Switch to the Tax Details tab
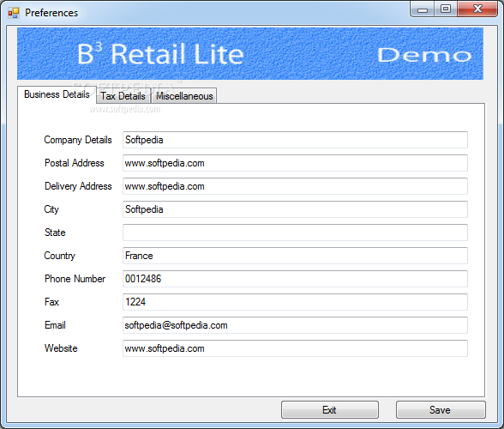 [123, 96]
